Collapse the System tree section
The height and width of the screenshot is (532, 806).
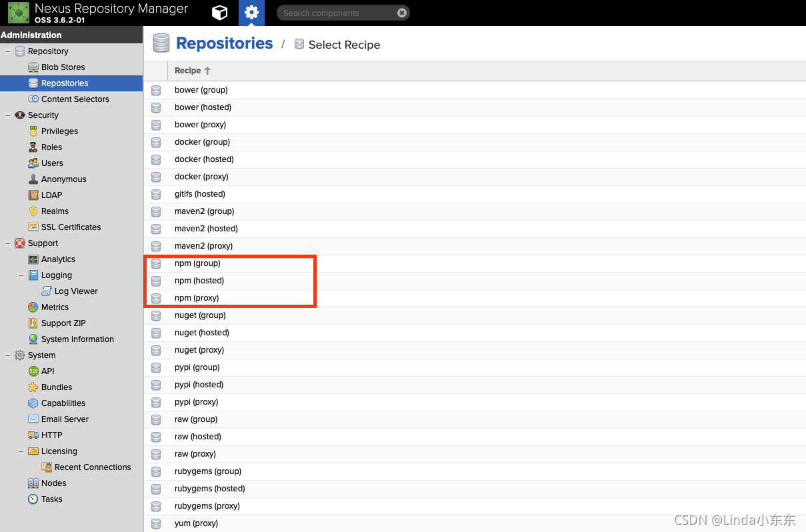point(8,355)
